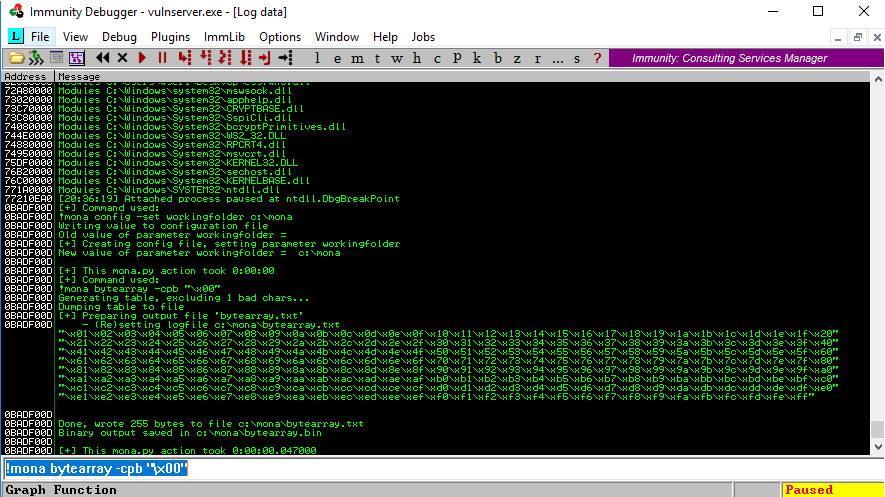The height and width of the screenshot is (497, 885).
Task: Click the Open file folder icon
Action: 17,58
